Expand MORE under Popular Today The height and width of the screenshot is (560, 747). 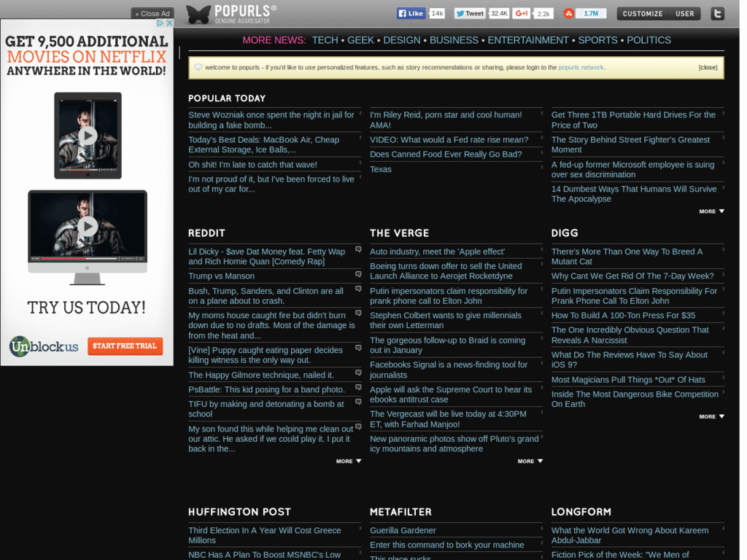[712, 211]
